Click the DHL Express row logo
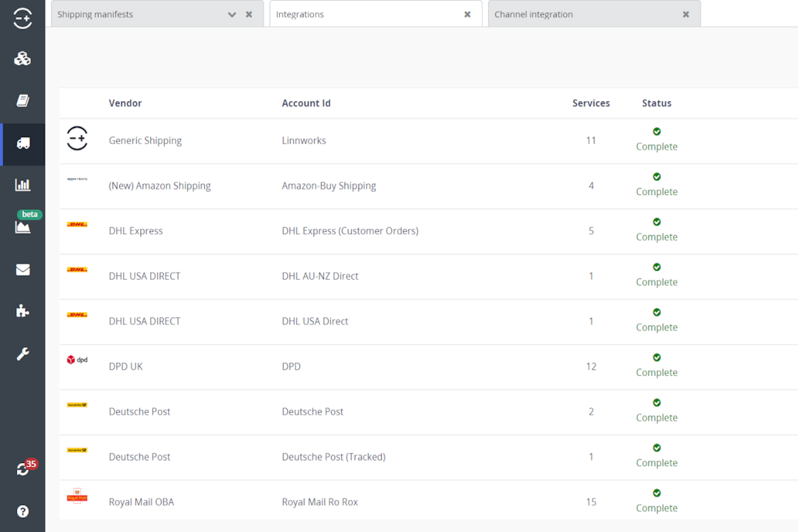Screen dimensions: 798x532 [77, 224]
